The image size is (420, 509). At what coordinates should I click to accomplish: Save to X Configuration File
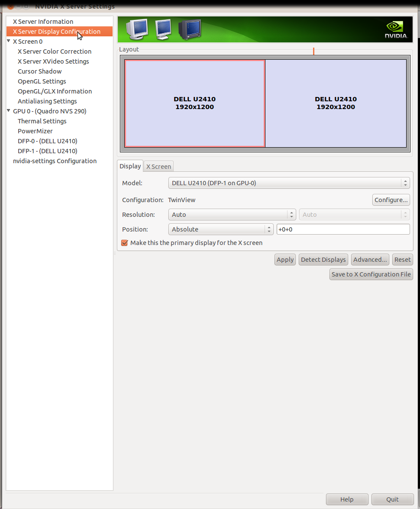click(x=371, y=274)
